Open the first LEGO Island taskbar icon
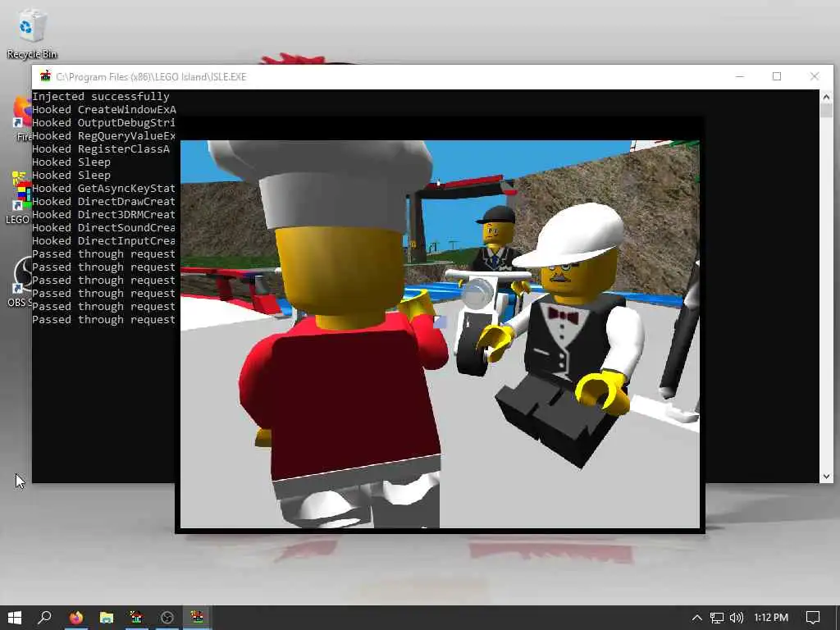Screen dimensions: 840x630 [x=137, y=618]
